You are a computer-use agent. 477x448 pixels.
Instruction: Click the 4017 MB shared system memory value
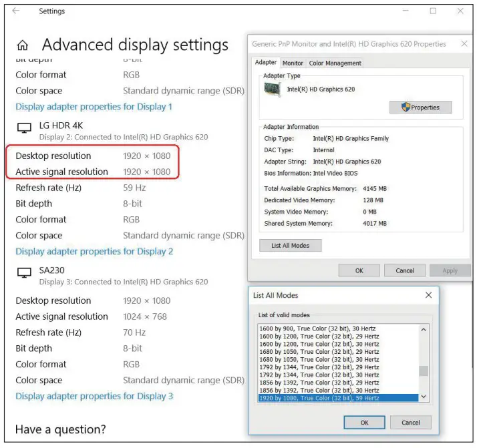pyautogui.click(x=375, y=224)
